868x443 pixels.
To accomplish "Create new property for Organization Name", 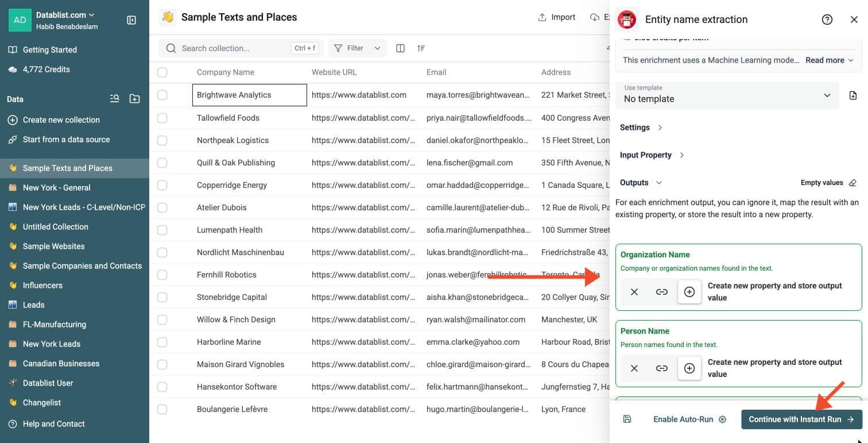I will click(689, 292).
